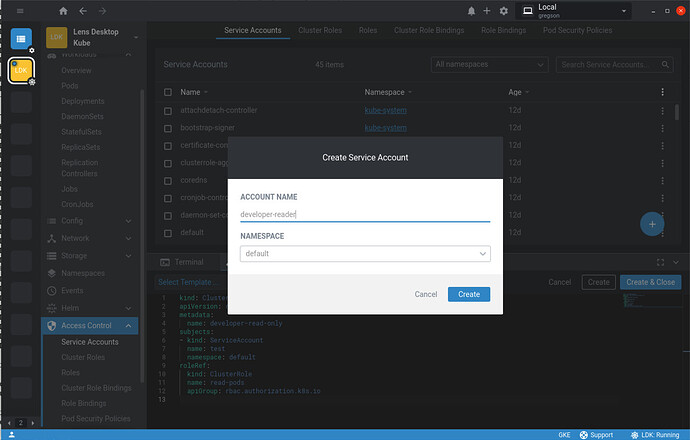Open the hamburger menu icon
The image size is (690, 440).
pos(20,11)
